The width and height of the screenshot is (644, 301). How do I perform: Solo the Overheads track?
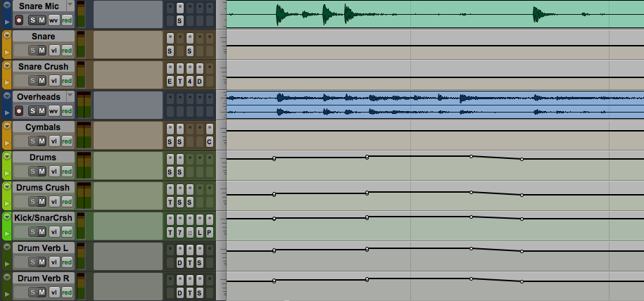coord(32,110)
